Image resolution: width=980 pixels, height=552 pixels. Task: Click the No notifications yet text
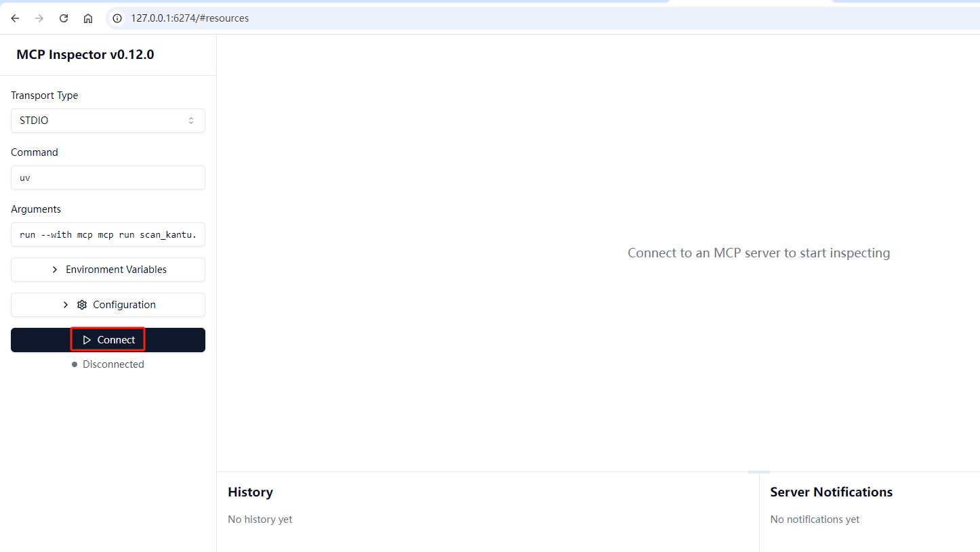pos(815,519)
